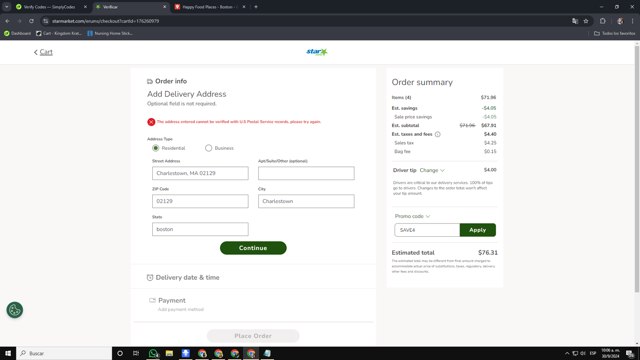
Task: Go back to the Cart
Action: click(x=43, y=52)
